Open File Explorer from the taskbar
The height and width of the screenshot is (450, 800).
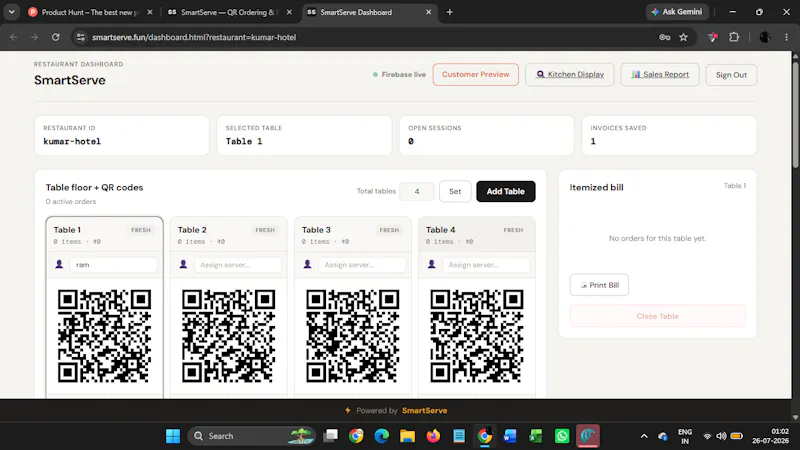[x=407, y=436]
